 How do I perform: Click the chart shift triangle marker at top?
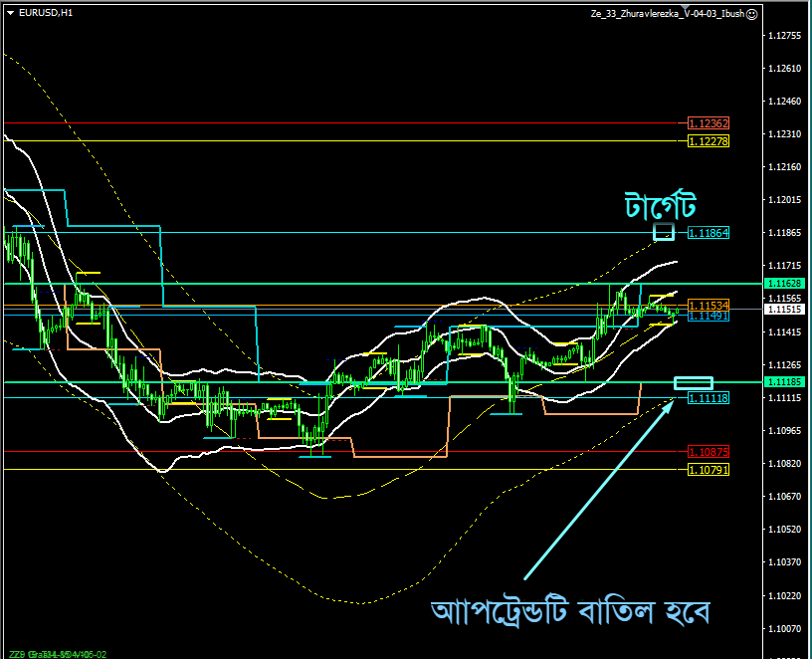point(687,8)
